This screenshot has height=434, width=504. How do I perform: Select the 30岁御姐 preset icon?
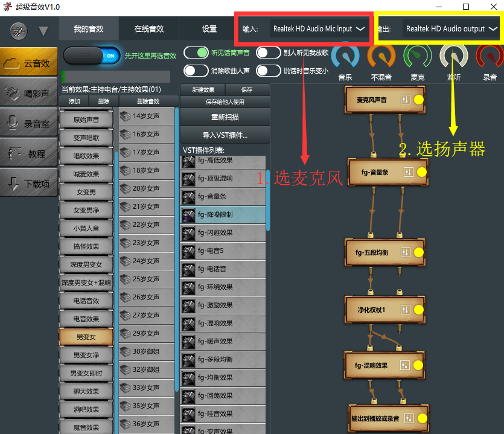[125, 352]
